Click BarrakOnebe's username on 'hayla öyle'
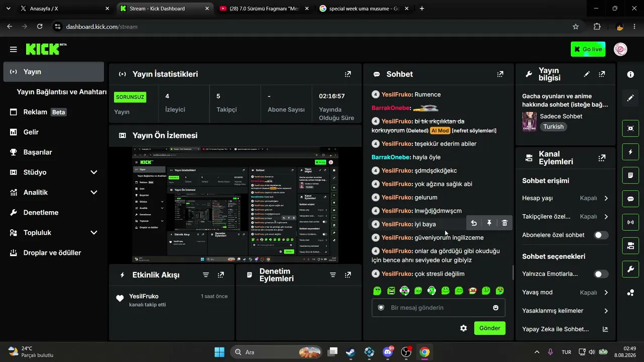 coord(391,157)
